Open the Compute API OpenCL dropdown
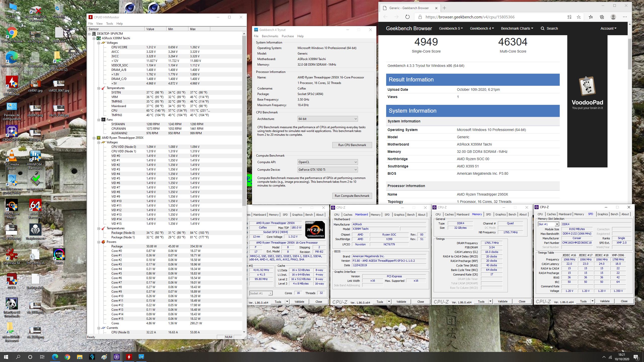 (x=328, y=162)
